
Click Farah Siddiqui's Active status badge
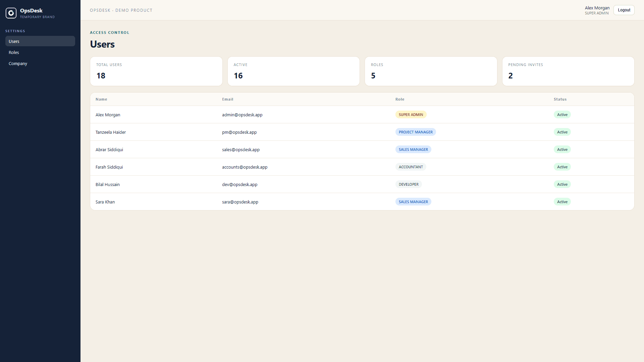[x=562, y=167]
